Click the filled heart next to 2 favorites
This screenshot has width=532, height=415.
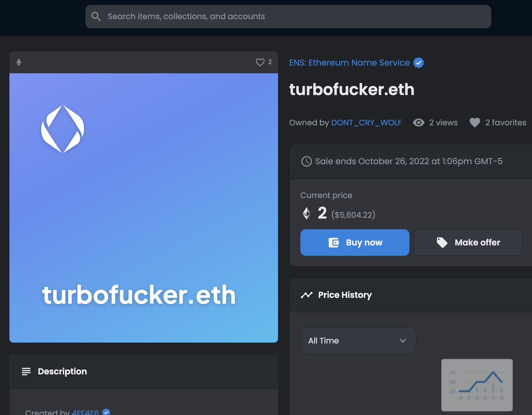(475, 123)
